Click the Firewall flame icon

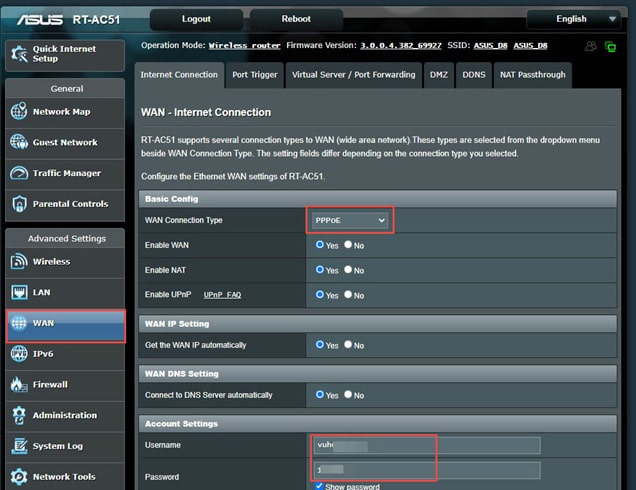(19, 385)
